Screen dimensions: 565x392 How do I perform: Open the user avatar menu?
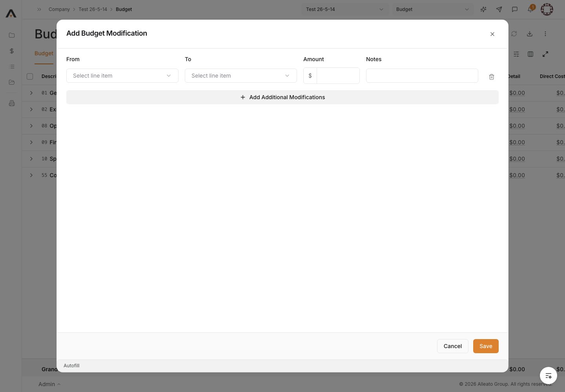(x=547, y=9)
